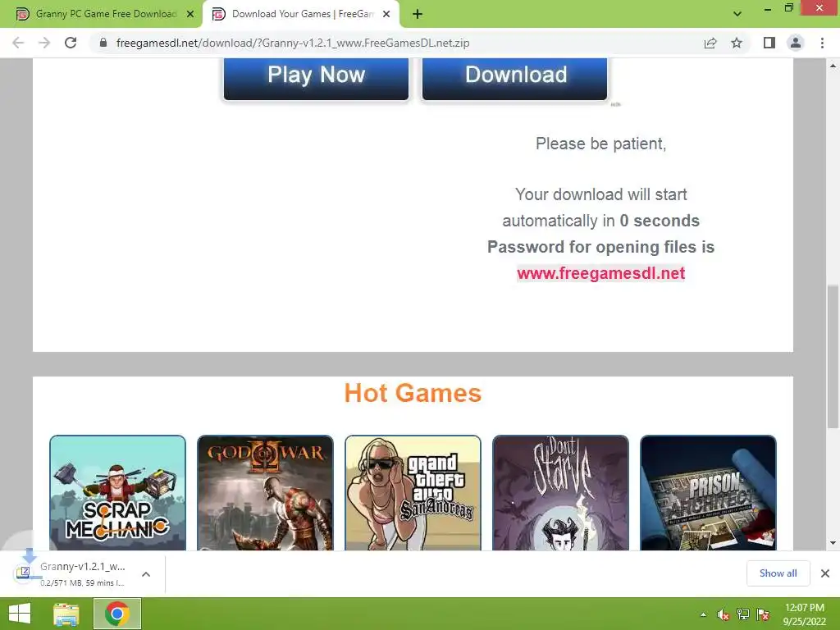Open the Action Center flag icon

(x=763, y=614)
